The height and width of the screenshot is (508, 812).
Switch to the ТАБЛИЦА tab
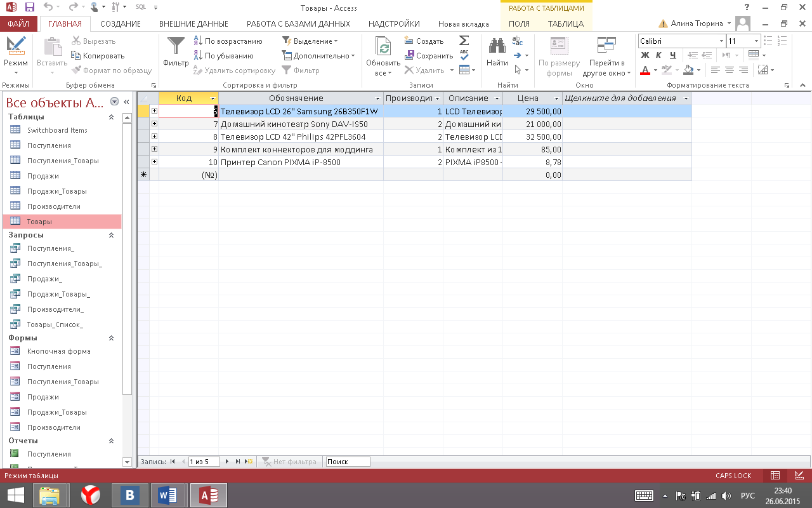pos(566,24)
